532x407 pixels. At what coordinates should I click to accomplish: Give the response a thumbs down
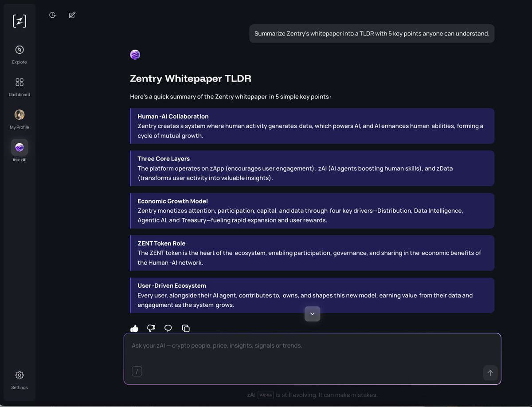[151, 329]
